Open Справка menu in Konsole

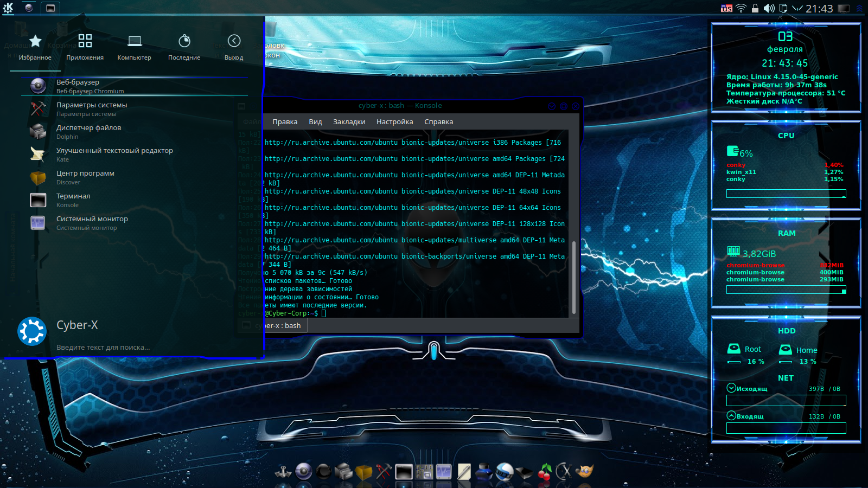pos(438,121)
